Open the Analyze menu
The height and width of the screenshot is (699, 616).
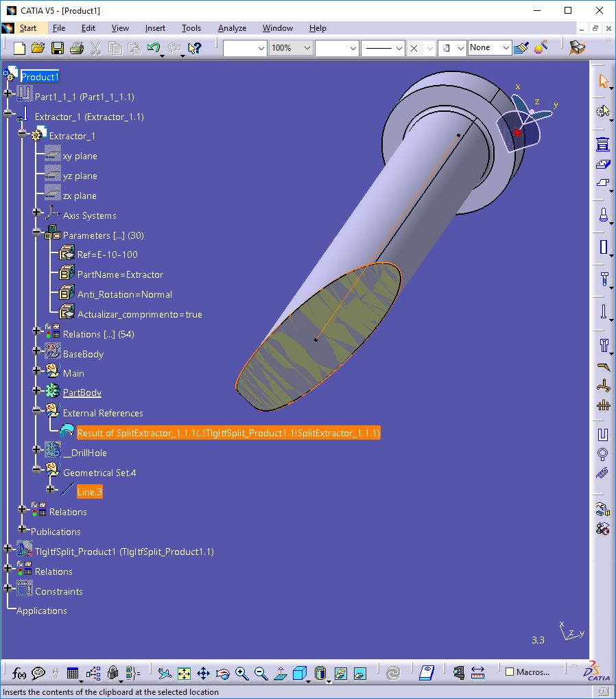[233, 28]
